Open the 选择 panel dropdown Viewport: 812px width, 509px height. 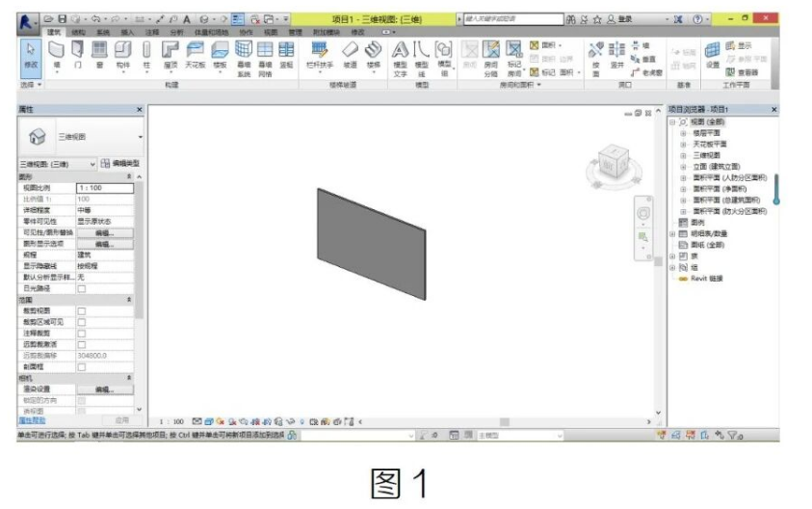[x=31, y=85]
